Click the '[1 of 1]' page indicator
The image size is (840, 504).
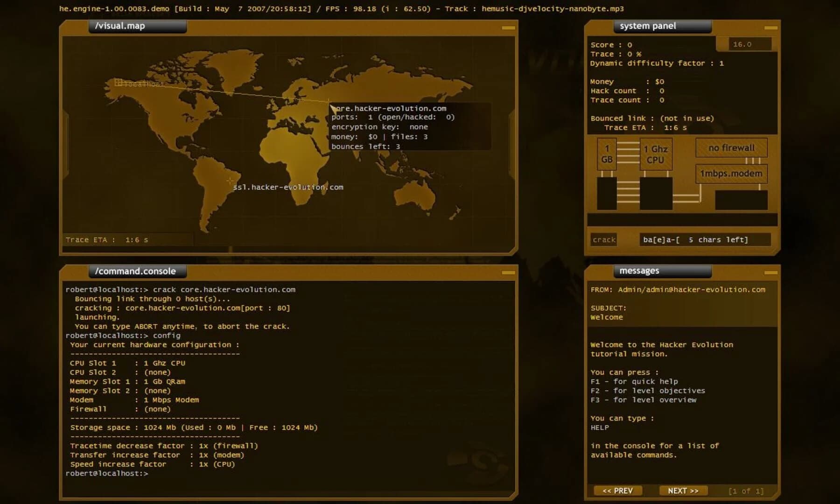point(746,491)
